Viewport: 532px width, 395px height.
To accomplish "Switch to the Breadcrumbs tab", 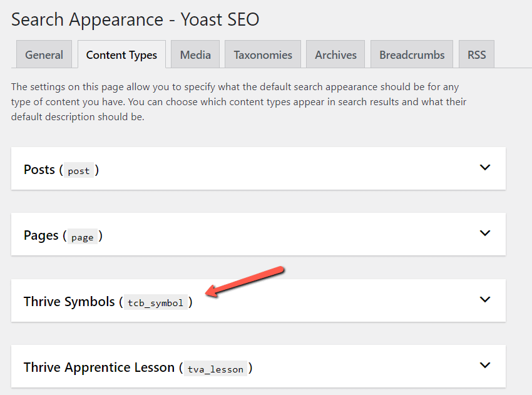I will click(x=412, y=54).
